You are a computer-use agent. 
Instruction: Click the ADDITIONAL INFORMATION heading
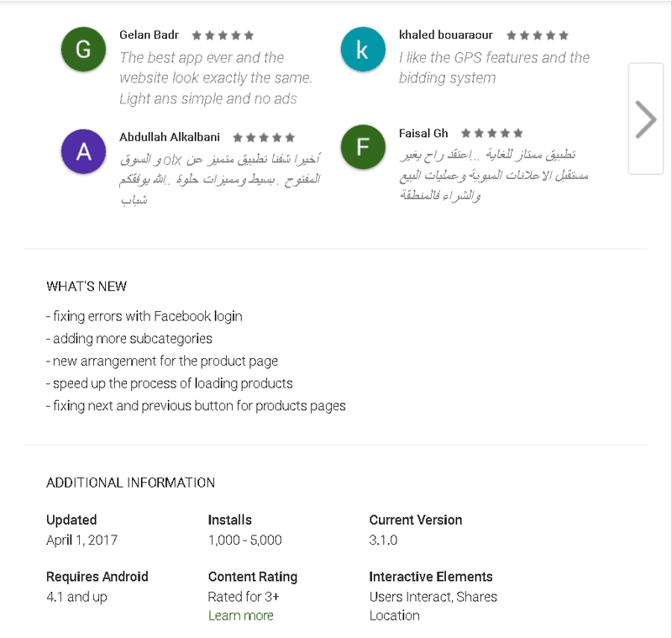(x=130, y=482)
